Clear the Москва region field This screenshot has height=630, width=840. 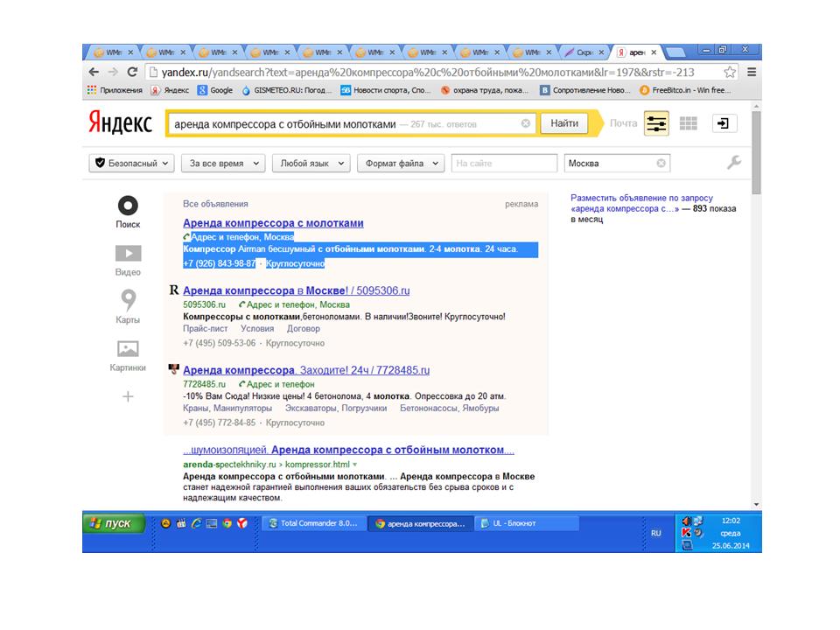click(x=661, y=164)
